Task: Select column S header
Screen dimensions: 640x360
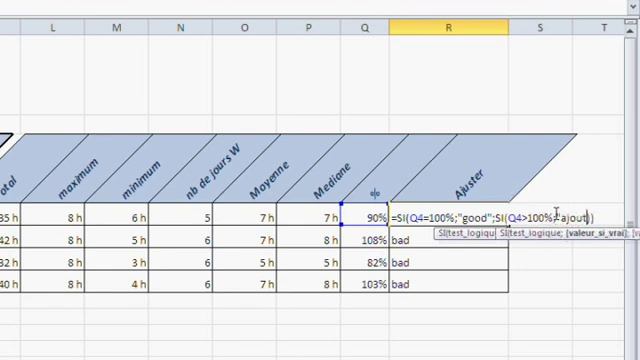Action: pyautogui.click(x=540, y=28)
